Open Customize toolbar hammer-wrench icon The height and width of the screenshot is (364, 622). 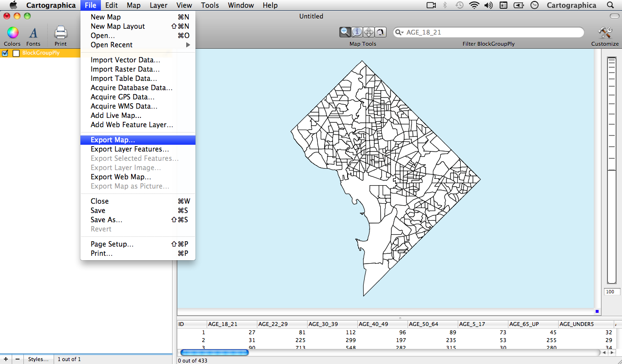pos(605,33)
